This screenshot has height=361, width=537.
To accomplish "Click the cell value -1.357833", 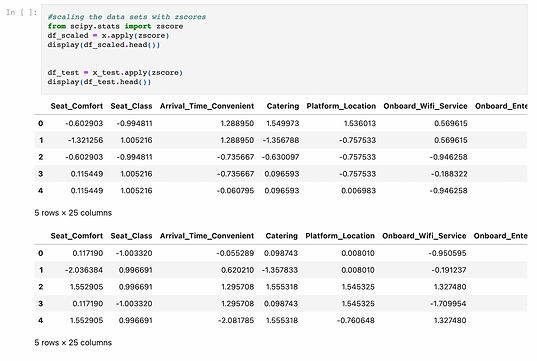I will click(280, 270).
